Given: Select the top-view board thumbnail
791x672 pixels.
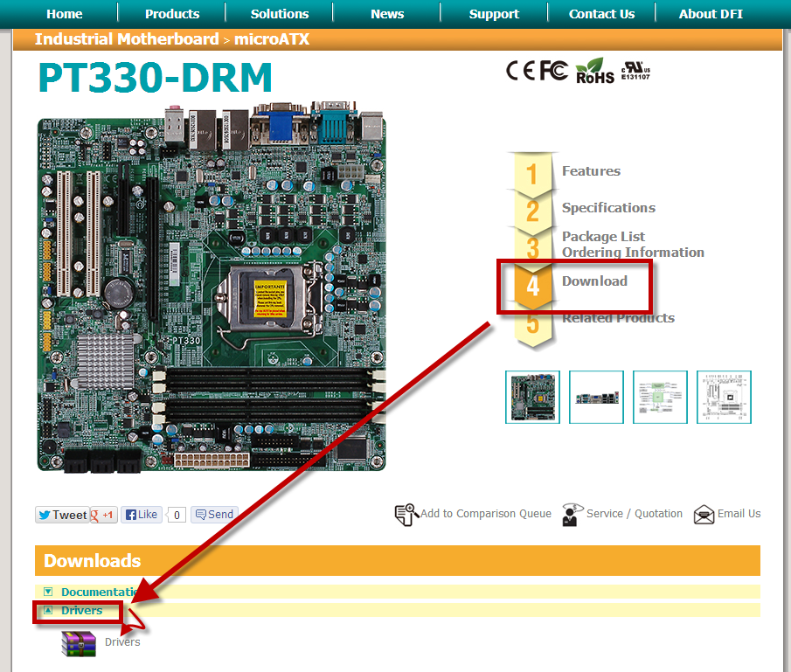Looking at the screenshot, I should (532, 397).
